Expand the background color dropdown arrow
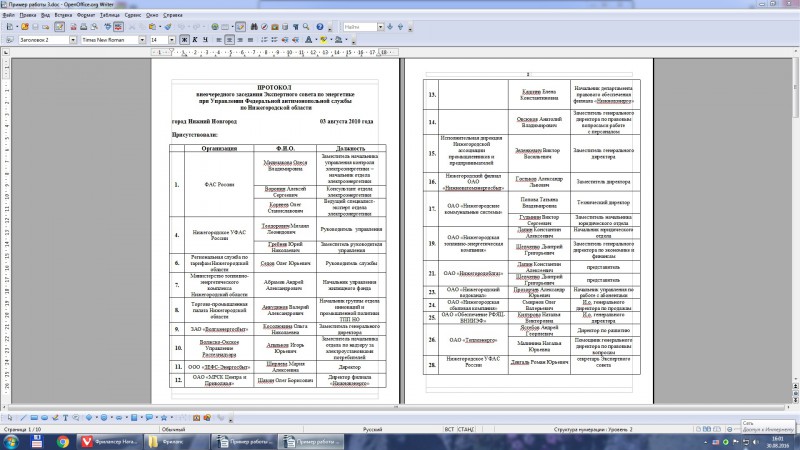800x450 pixels. point(346,40)
